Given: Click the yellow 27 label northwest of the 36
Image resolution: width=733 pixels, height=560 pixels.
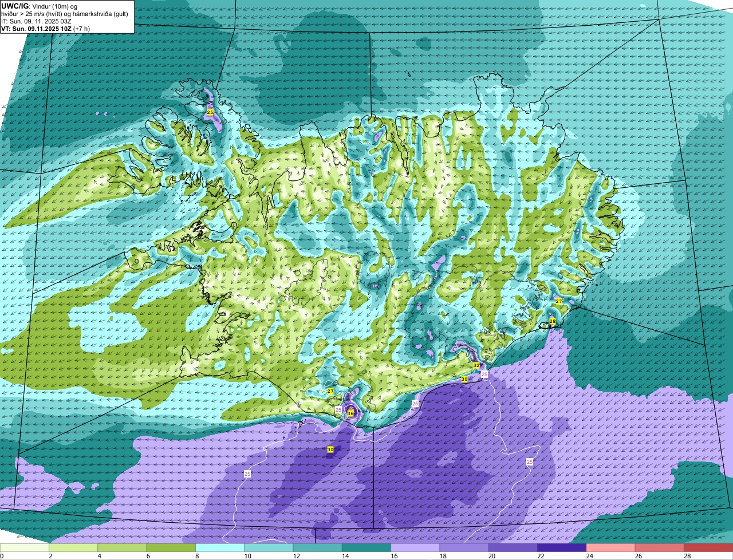Looking at the screenshot, I should click(x=330, y=391).
